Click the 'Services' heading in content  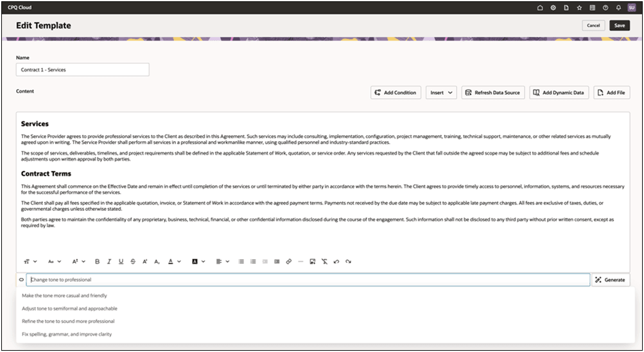click(35, 124)
